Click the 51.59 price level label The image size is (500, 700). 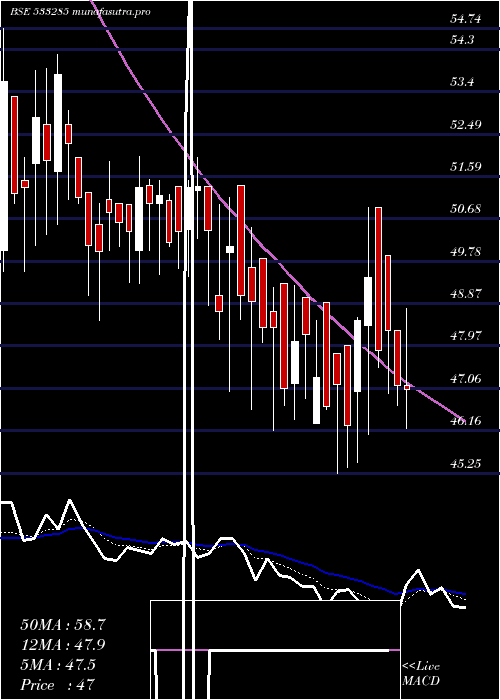point(466,167)
